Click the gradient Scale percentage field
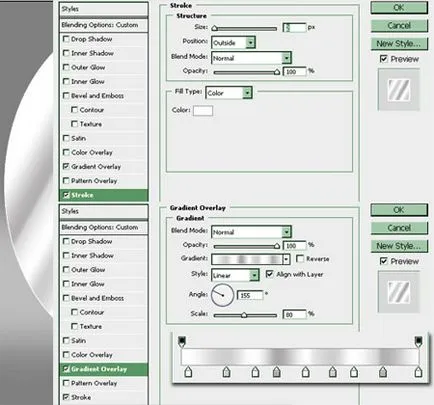Screen dimensions: 434x405 294,314
